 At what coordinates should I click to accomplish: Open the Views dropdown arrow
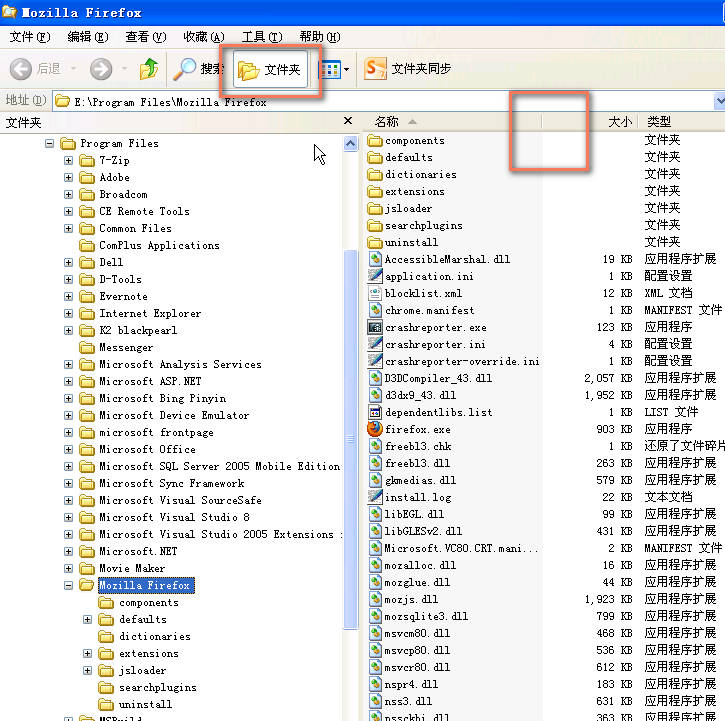click(347, 70)
